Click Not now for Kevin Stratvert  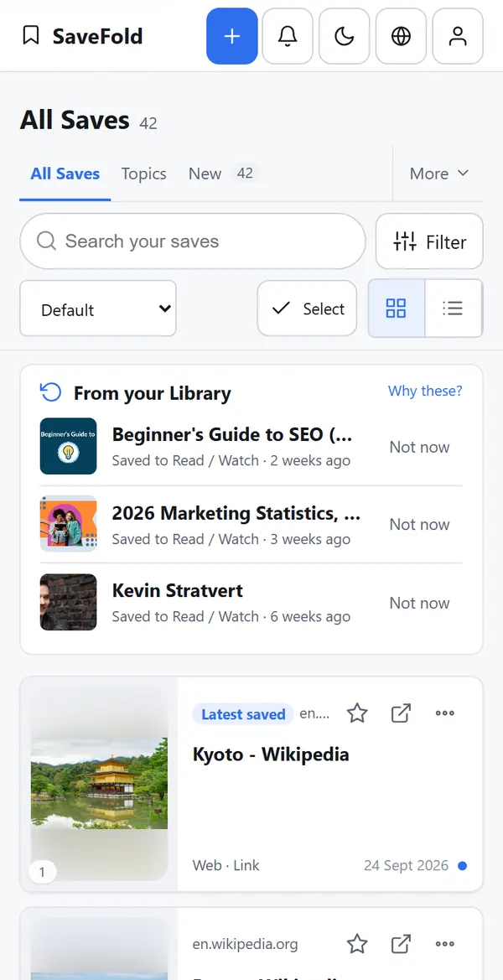(x=420, y=603)
